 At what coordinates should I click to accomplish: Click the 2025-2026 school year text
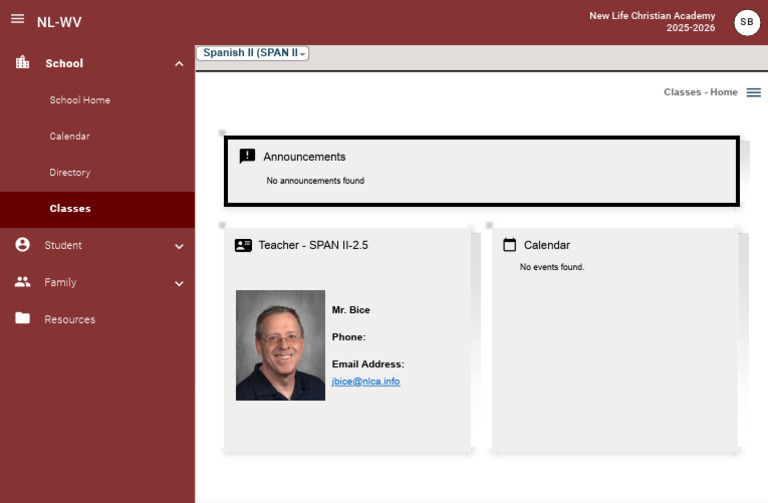(x=691, y=28)
